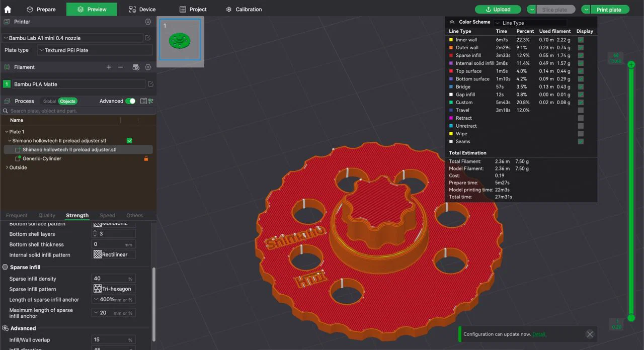The width and height of the screenshot is (644, 350).
Task: Open the Color Scheme Line Type dropdown
Action: click(x=530, y=23)
